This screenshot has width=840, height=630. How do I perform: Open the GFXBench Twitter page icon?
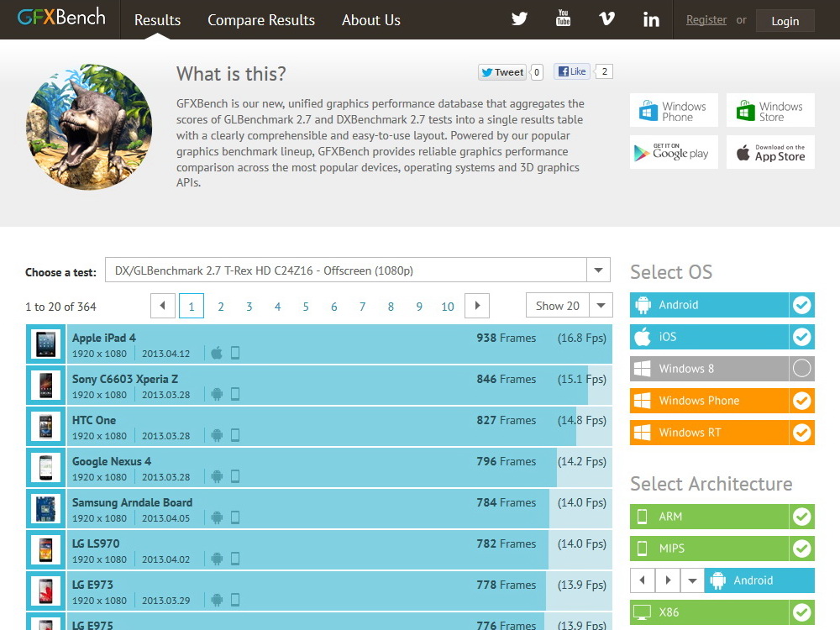point(519,19)
